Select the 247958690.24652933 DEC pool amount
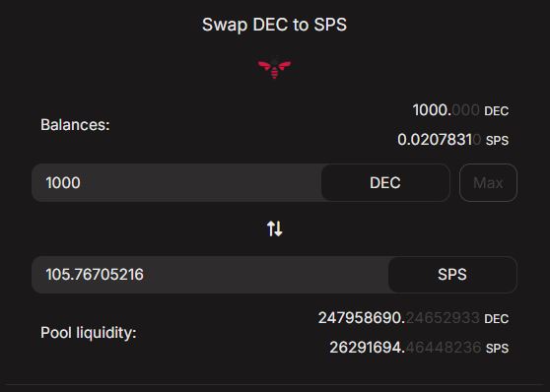Screen dimensions: 550x392 pyautogui.click(x=398, y=318)
